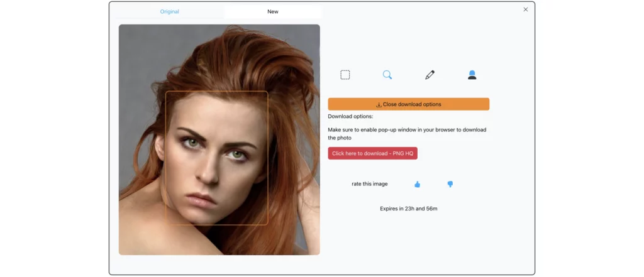Choose the pencil edit tool
644x277 pixels.
(x=430, y=75)
